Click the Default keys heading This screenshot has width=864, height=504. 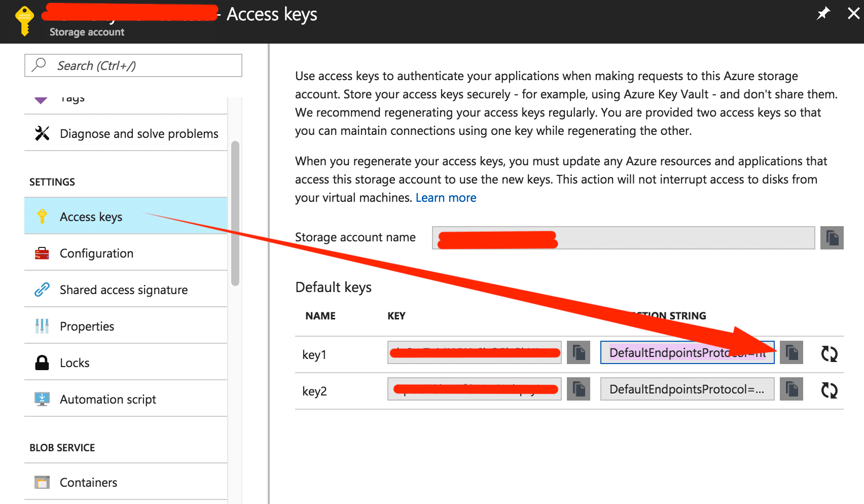click(333, 287)
